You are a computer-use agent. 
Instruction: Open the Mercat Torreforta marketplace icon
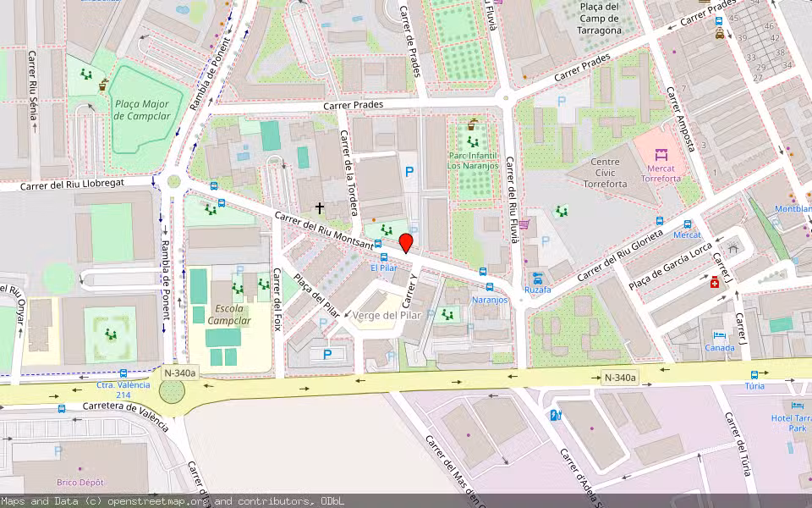click(x=661, y=154)
